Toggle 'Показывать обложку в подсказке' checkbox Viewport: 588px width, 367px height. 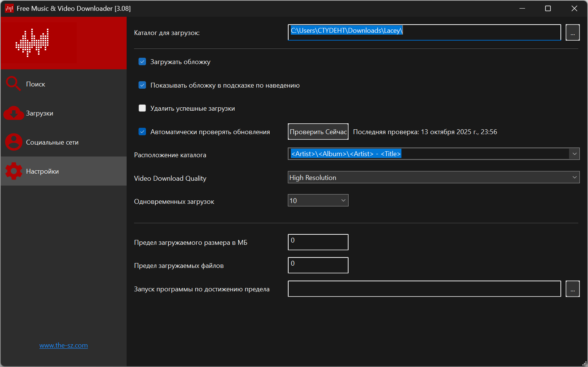142,85
